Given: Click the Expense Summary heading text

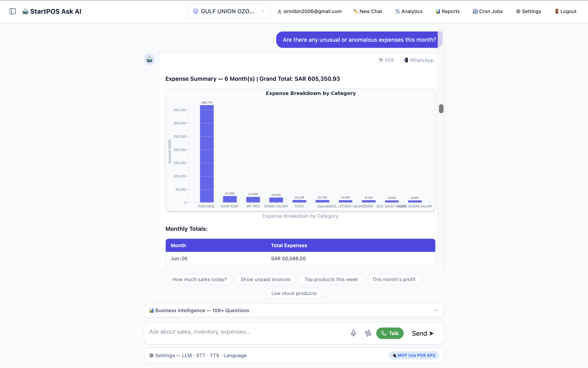Looking at the screenshot, I should click(253, 79).
